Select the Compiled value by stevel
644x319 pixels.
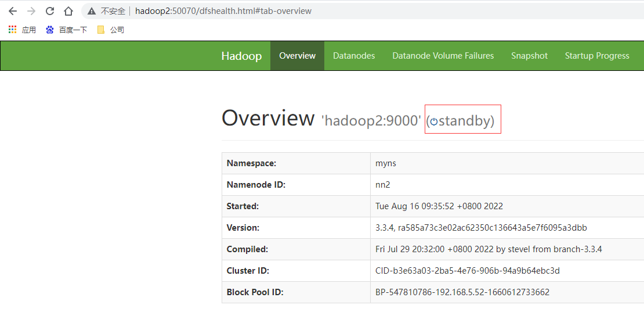point(489,249)
